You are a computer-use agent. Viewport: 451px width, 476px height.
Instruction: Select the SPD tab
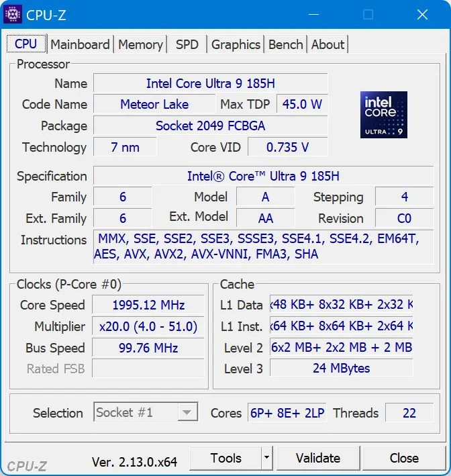point(187,44)
